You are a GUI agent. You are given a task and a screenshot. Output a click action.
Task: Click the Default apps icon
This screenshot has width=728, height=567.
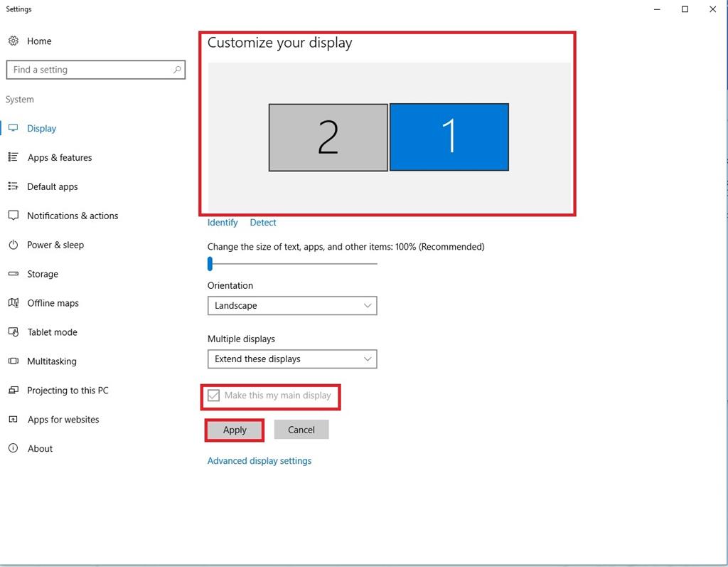tap(14, 186)
